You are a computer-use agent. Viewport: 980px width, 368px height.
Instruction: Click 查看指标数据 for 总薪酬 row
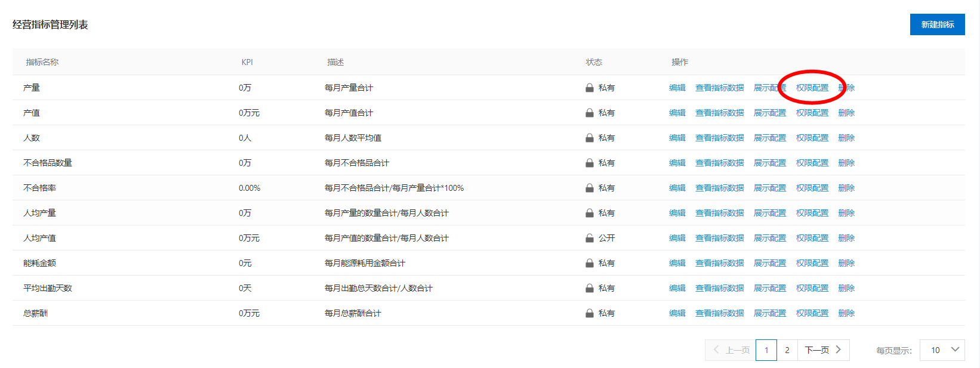pyautogui.click(x=720, y=313)
